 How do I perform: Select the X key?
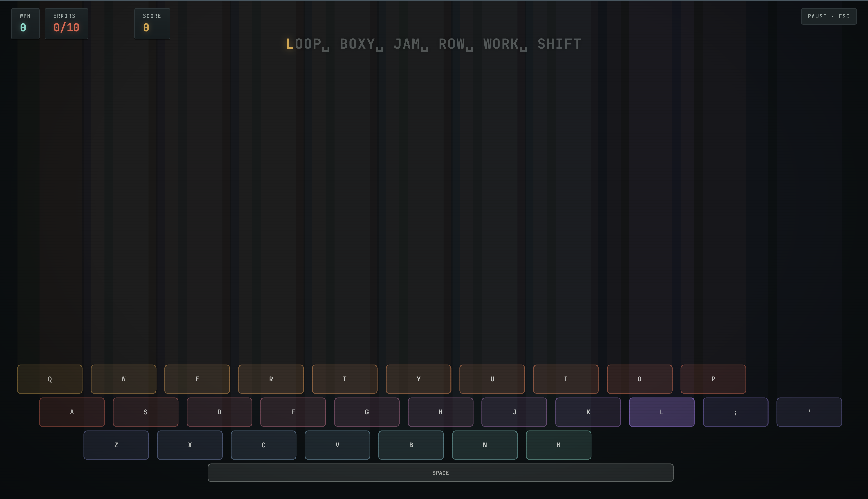(x=190, y=445)
